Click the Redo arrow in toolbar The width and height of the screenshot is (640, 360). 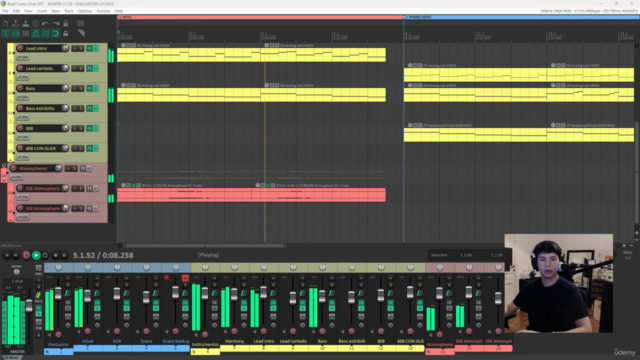point(56,24)
